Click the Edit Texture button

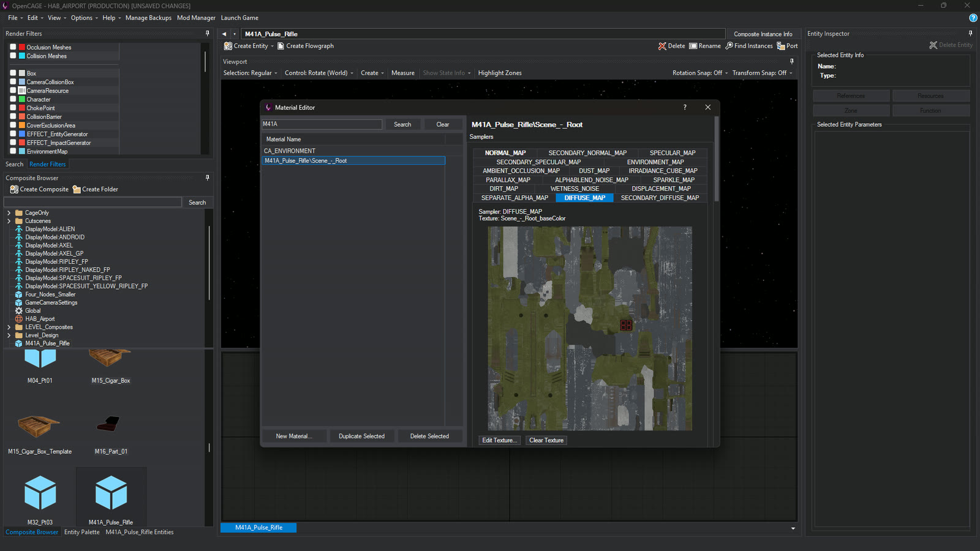point(500,440)
